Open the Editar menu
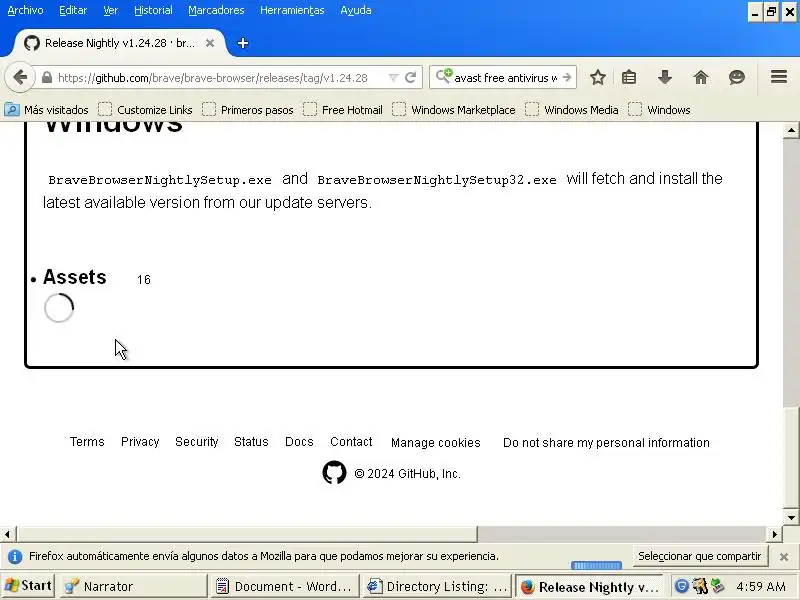 [x=73, y=10]
